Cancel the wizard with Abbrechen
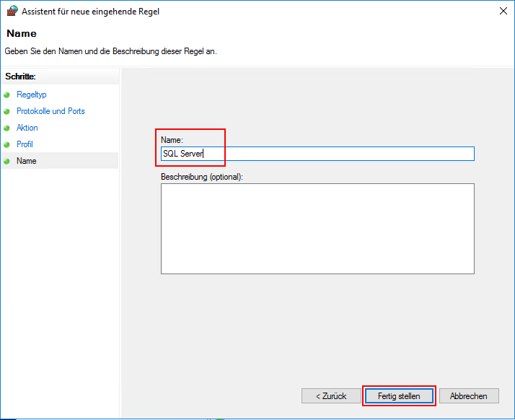The height and width of the screenshot is (420, 515). (x=469, y=396)
